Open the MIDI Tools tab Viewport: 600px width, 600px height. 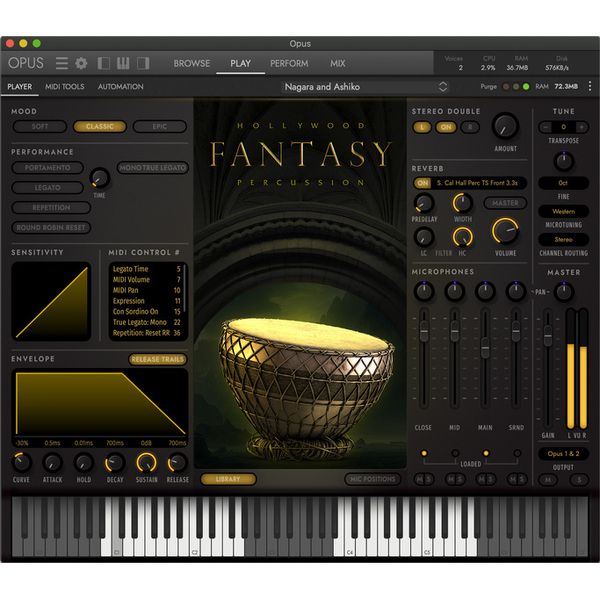tap(65, 86)
